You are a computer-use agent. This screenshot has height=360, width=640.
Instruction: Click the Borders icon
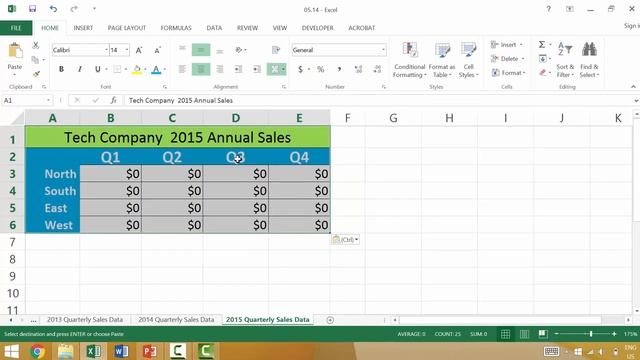[117, 69]
